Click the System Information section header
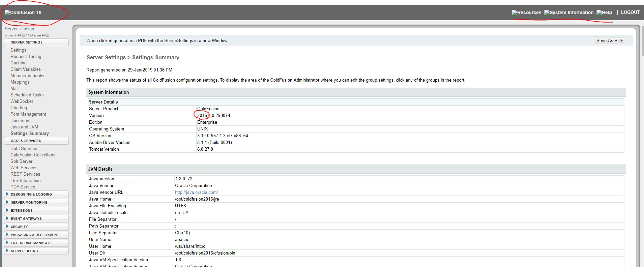This screenshot has width=644, height=267. tap(356, 92)
